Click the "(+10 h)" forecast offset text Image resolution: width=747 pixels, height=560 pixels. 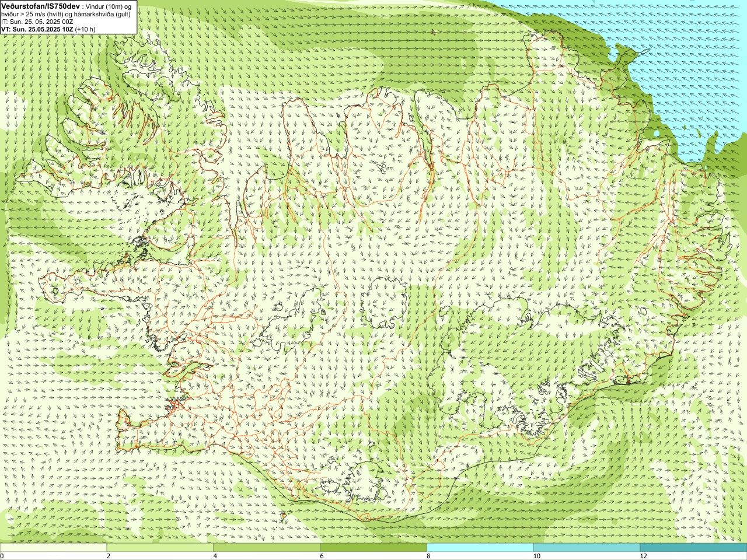pos(85,29)
